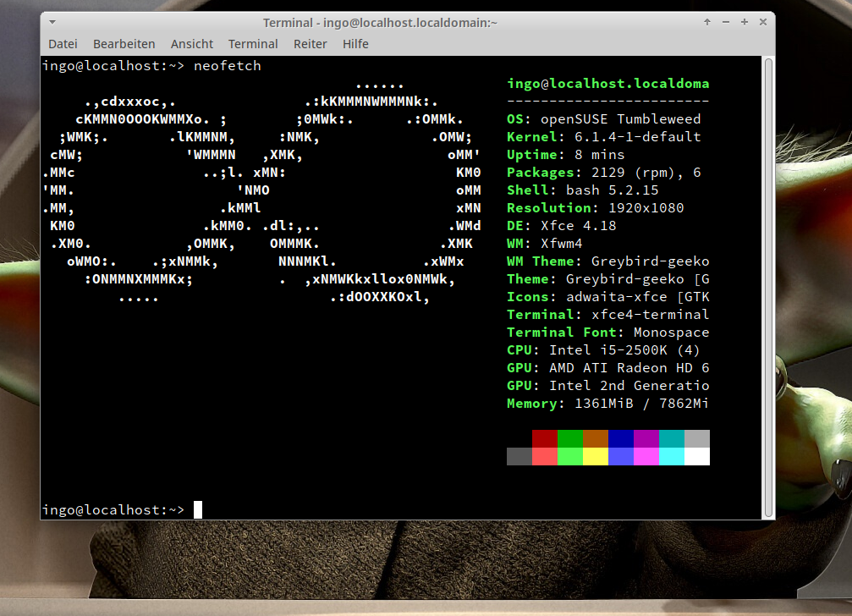Click the blinking cursor at the prompt
The image size is (852, 616).
click(x=199, y=509)
